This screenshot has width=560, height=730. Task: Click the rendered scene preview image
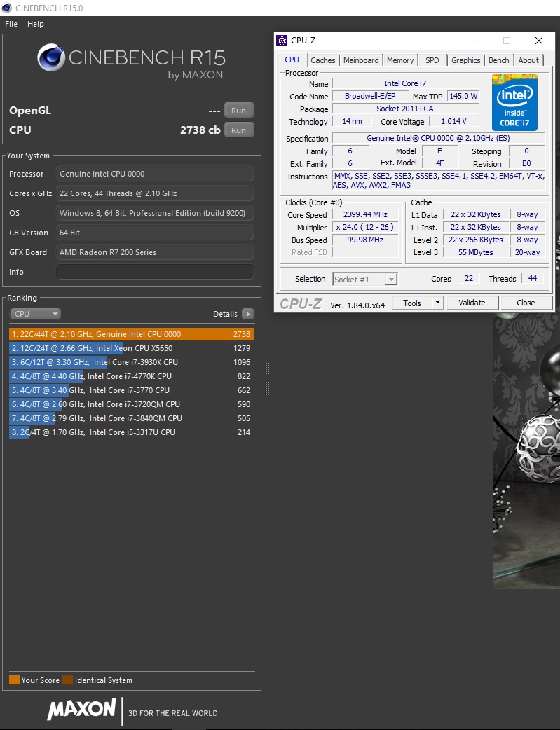pos(526,450)
